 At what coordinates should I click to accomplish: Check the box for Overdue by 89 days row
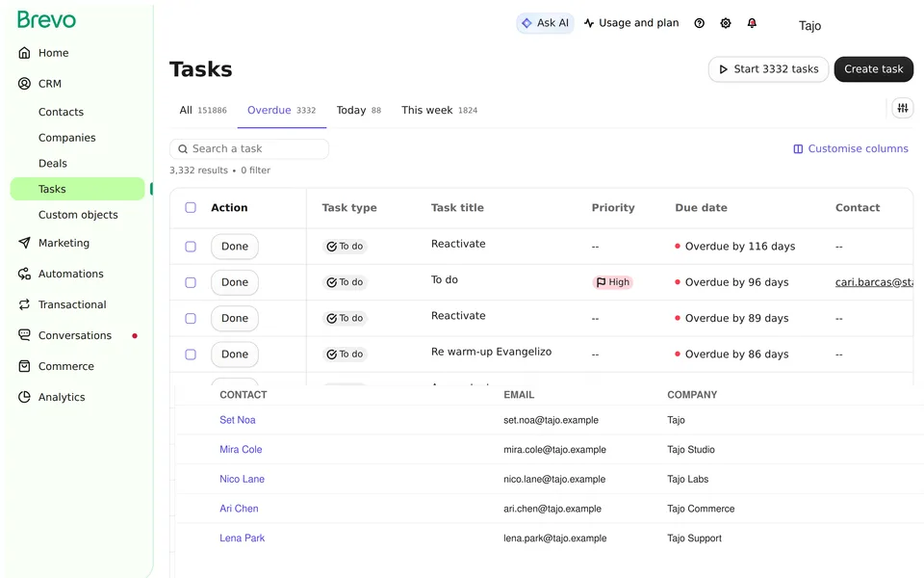click(x=191, y=319)
